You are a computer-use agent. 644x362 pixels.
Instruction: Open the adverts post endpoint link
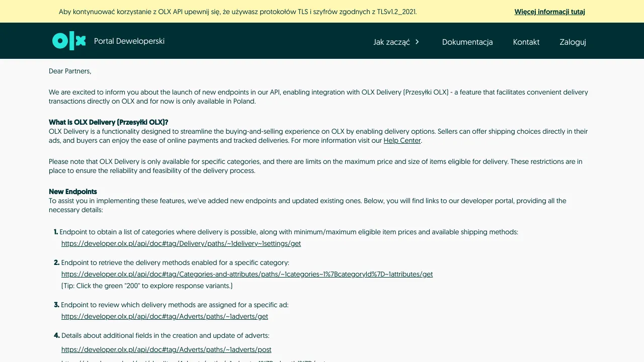point(166,349)
